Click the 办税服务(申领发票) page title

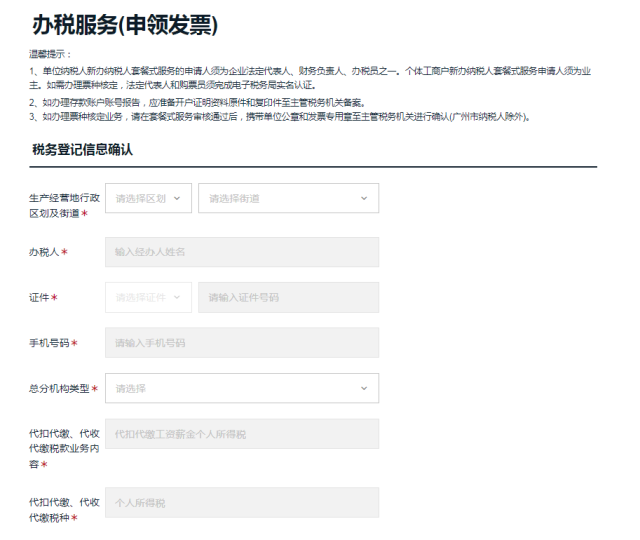click(125, 25)
